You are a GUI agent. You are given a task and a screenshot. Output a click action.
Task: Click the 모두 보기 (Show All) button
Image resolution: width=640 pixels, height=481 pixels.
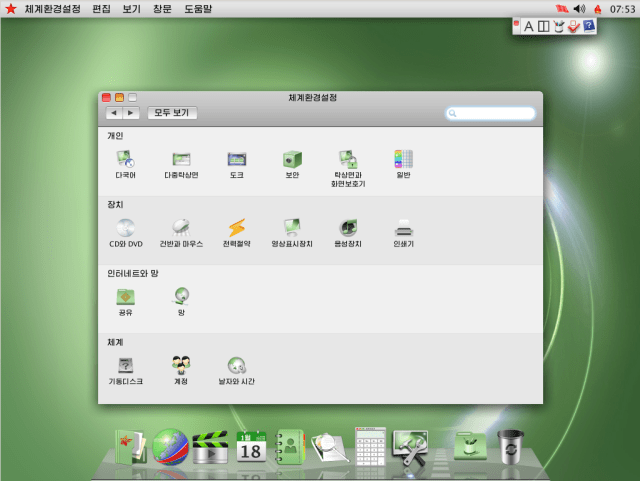(x=172, y=113)
